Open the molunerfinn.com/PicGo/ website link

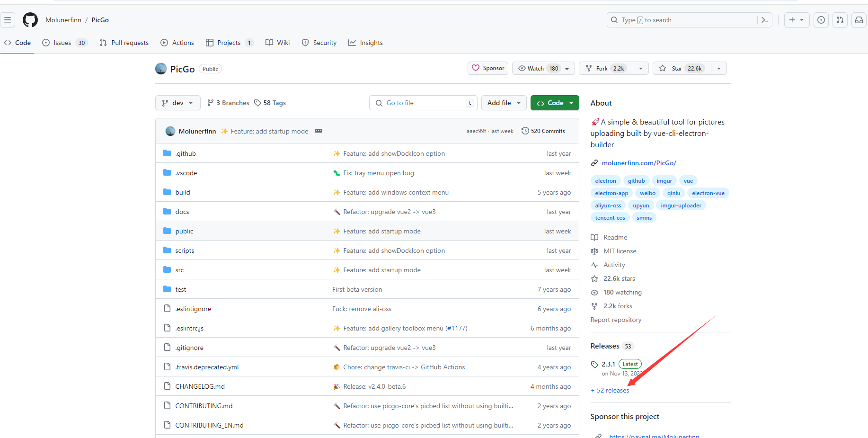coord(638,163)
